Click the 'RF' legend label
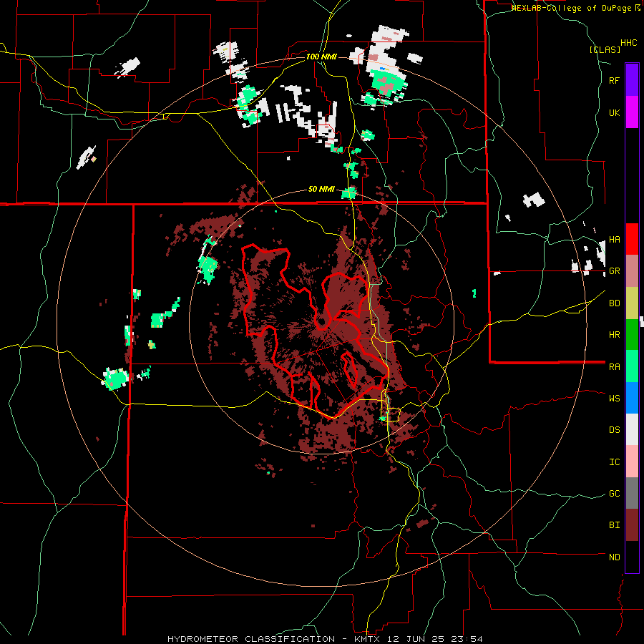Image resolution: width=644 pixels, height=644 pixels. [x=614, y=81]
